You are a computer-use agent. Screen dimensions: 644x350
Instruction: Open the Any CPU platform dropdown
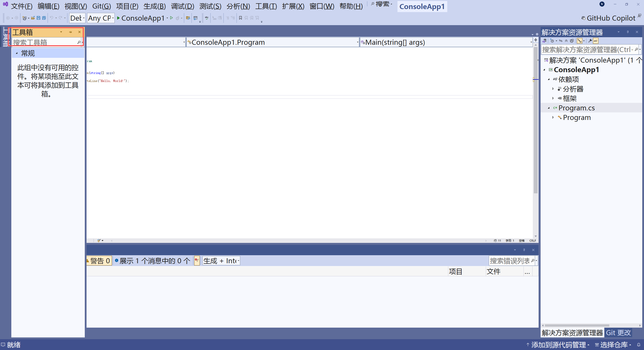(x=101, y=18)
